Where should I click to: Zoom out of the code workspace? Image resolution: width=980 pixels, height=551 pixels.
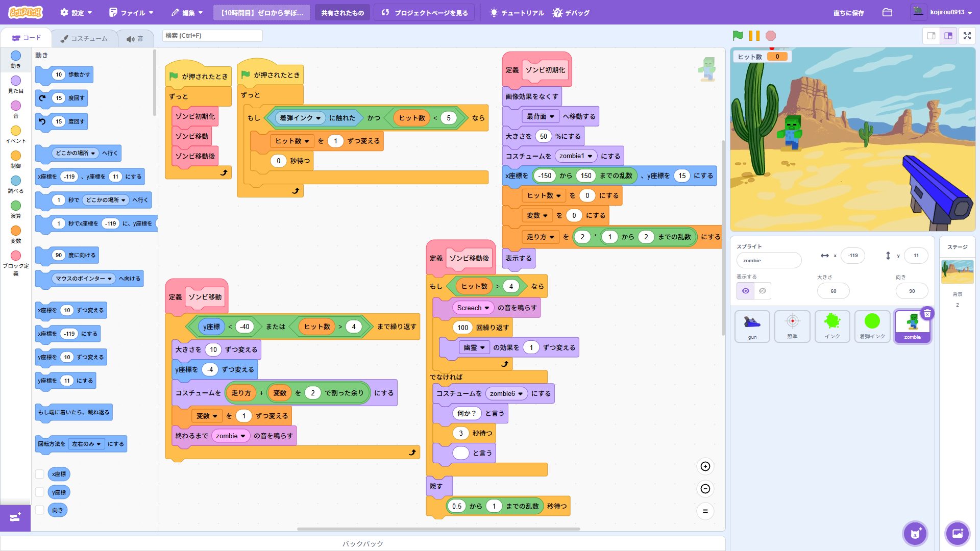[705, 489]
